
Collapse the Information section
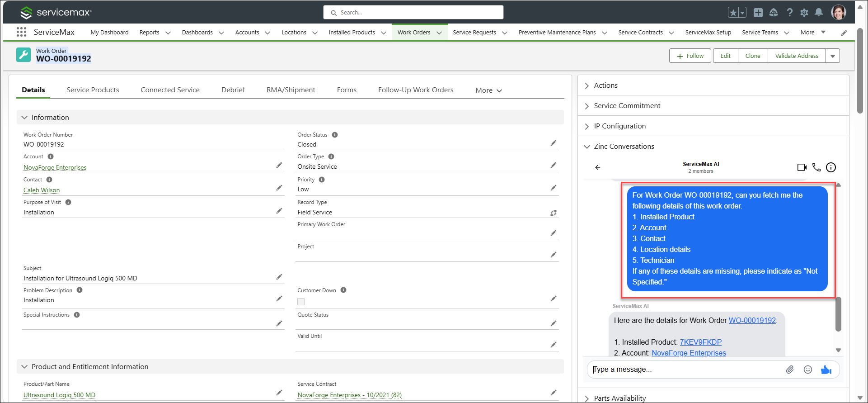click(24, 118)
